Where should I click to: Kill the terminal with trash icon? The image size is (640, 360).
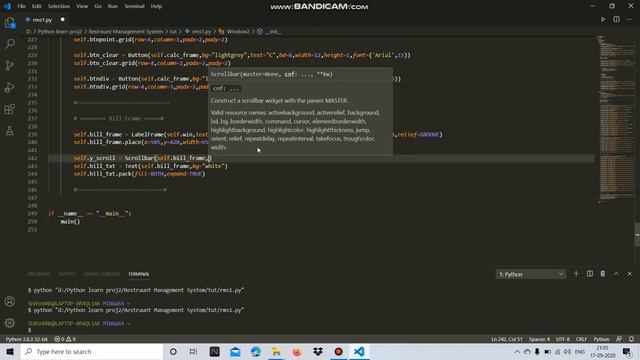point(603,274)
